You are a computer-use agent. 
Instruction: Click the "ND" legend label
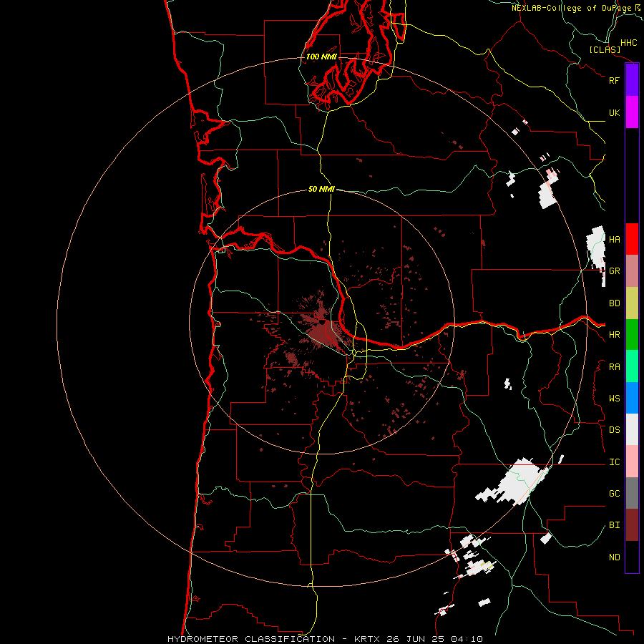(614, 557)
